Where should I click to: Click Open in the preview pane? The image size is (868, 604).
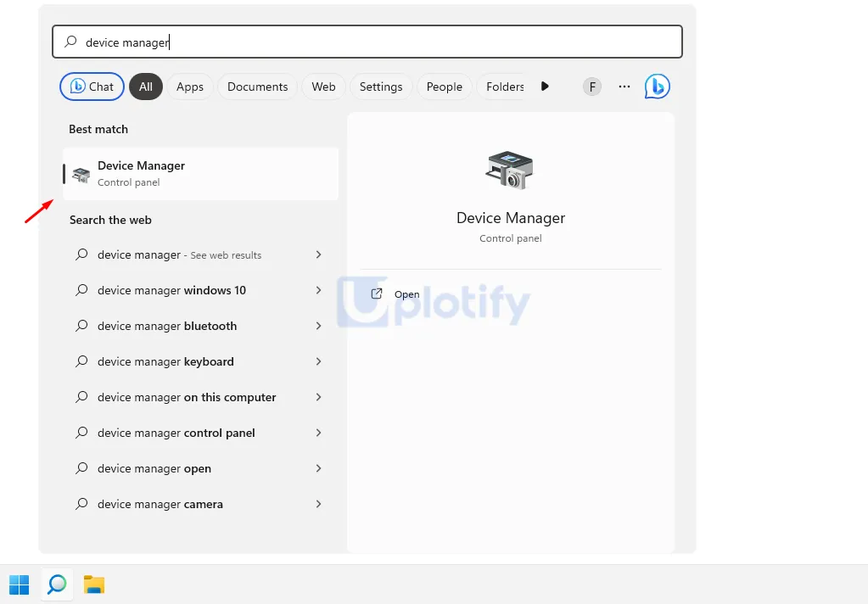(406, 294)
